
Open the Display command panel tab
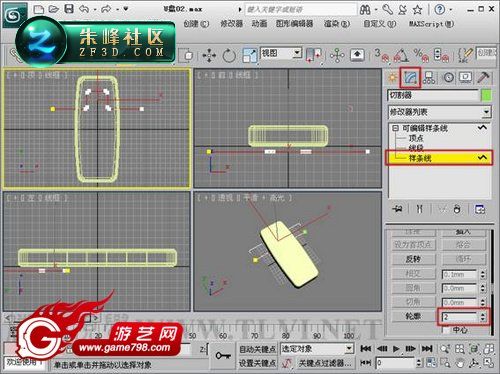465,77
